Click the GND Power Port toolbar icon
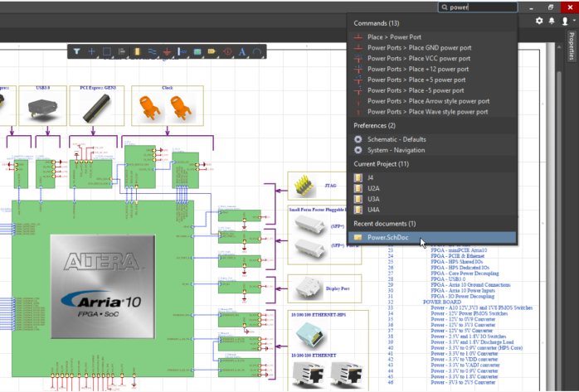 click(167, 51)
